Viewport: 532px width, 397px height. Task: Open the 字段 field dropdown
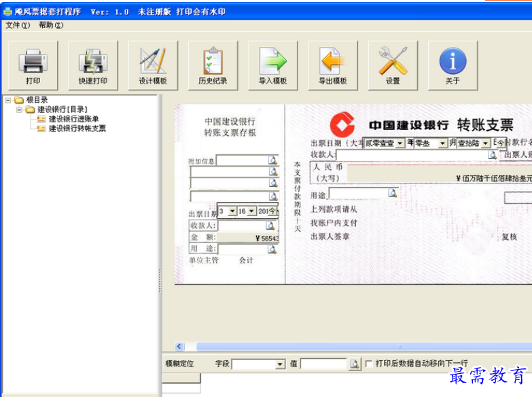pos(280,364)
